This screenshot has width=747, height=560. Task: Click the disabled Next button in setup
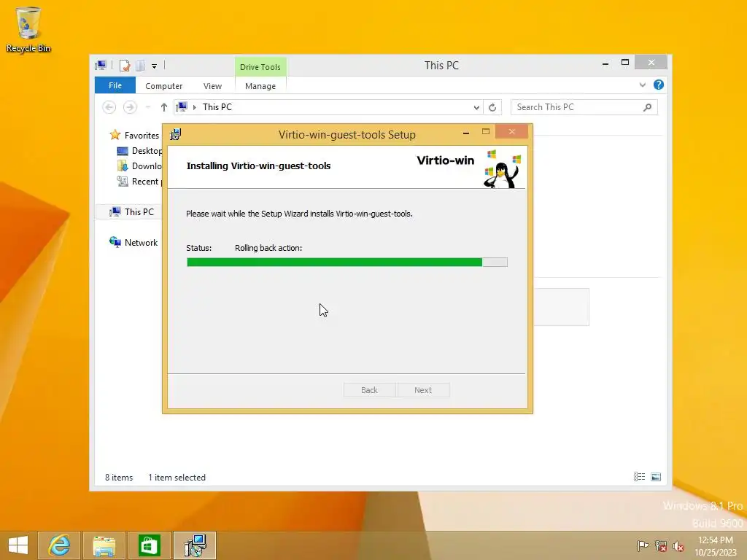423,390
